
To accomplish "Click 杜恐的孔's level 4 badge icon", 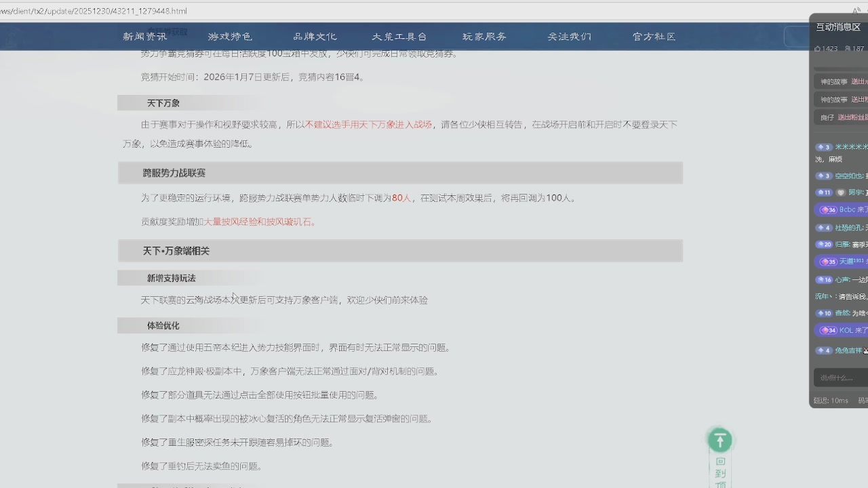I will point(823,227).
